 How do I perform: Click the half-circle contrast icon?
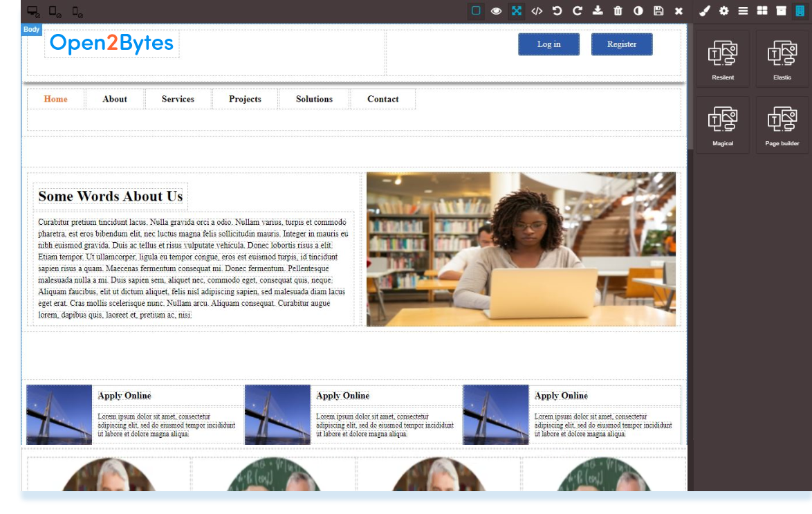[638, 11]
